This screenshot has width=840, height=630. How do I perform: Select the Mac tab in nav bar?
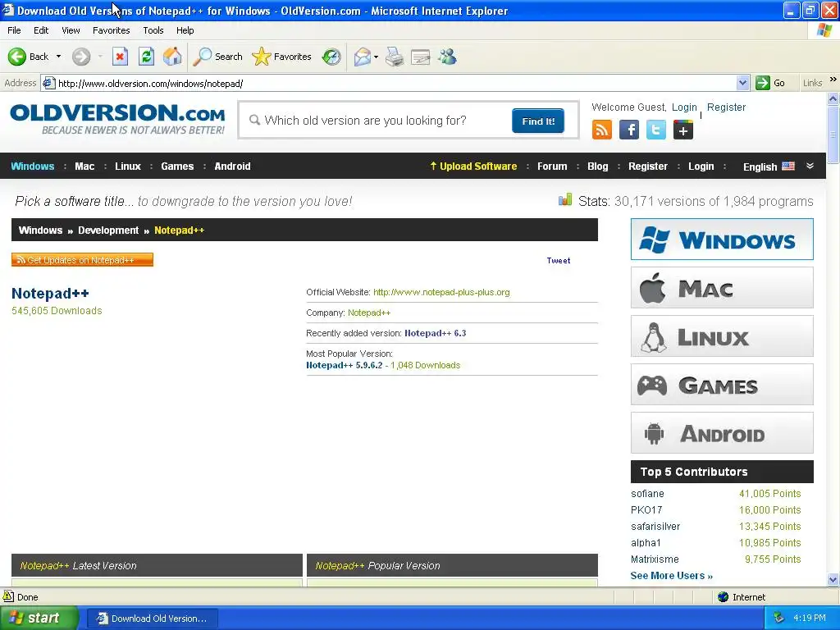click(84, 166)
